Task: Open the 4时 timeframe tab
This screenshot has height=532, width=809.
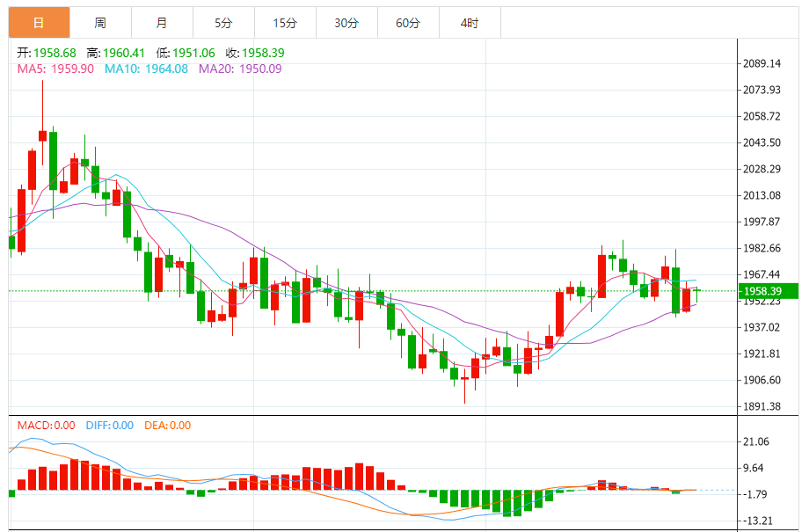Action: (x=470, y=23)
